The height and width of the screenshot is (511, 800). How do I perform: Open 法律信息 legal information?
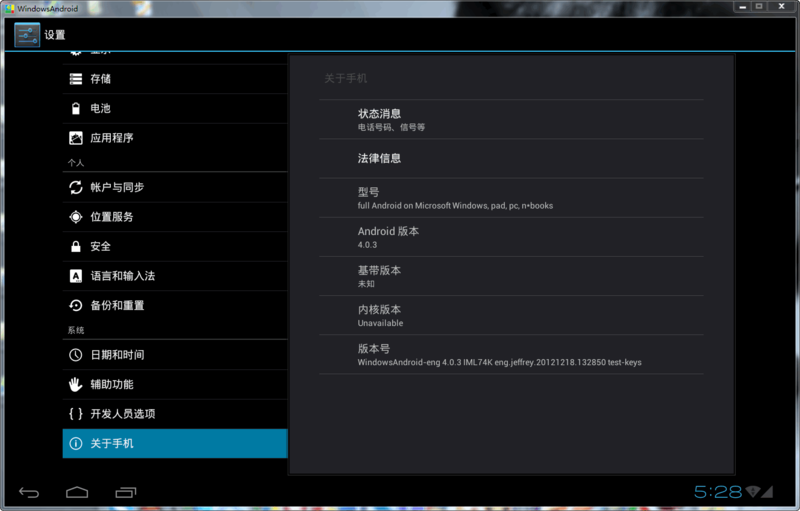(x=511, y=158)
